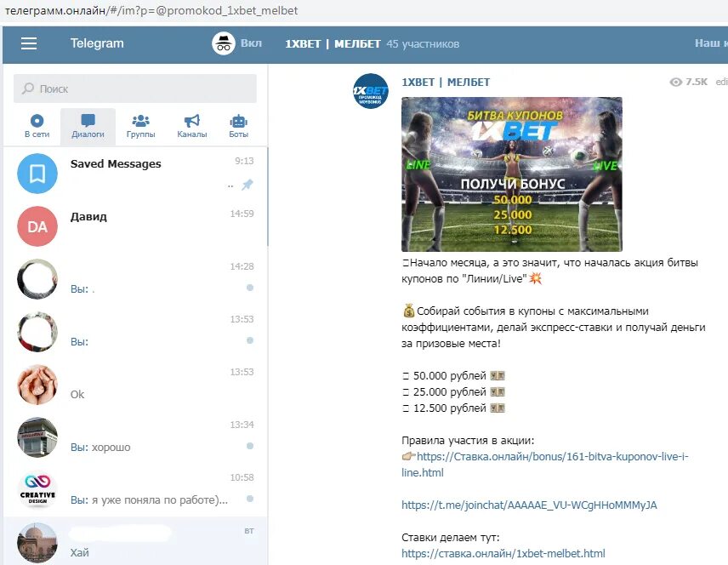Focus the Поиск search field
The image size is (728, 565).
pos(135,88)
